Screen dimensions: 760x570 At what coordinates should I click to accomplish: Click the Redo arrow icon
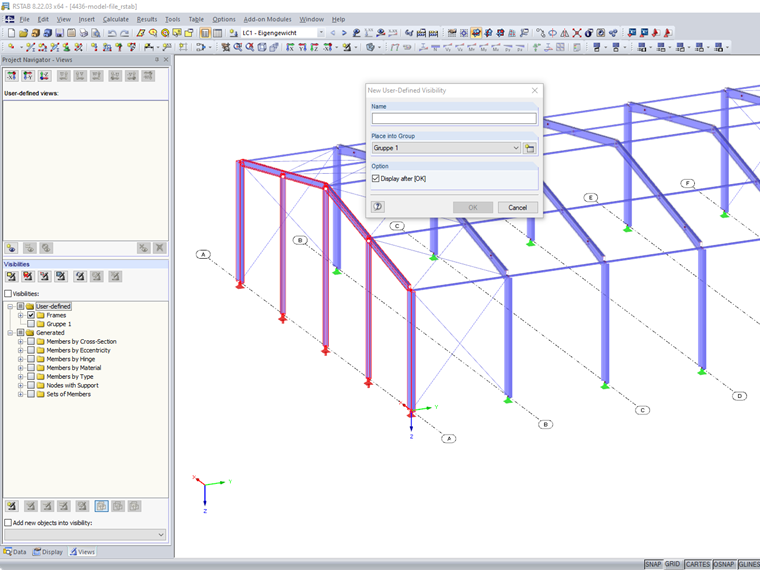point(125,33)
